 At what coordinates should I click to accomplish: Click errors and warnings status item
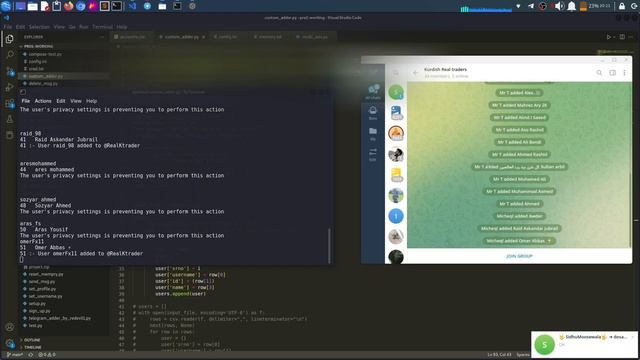point(47,355)
